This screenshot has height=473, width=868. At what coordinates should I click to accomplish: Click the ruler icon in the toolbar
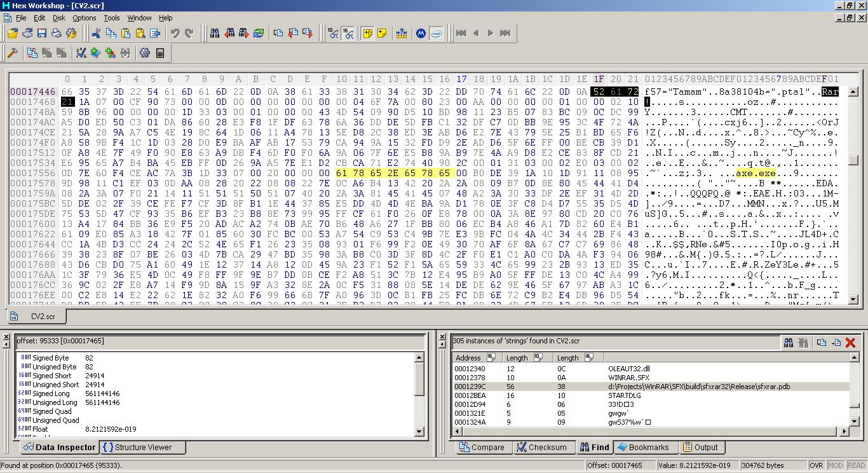point(402,33)
